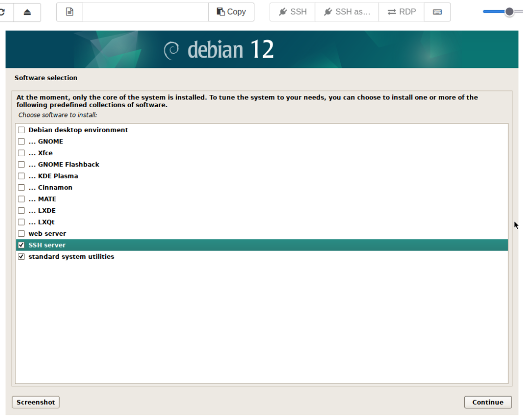Check the GNOME option
Image resolution: width=523 pixels, height=420 pixels.
point(21,141)
